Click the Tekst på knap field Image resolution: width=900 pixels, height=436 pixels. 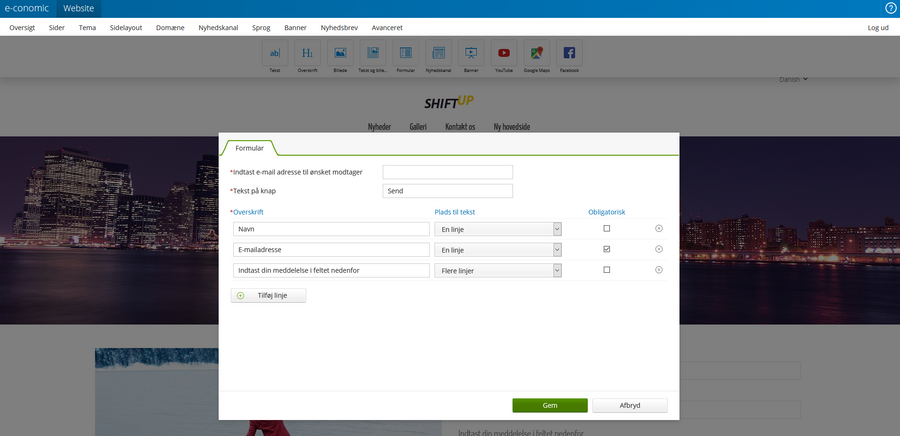(x=448, y=191)
